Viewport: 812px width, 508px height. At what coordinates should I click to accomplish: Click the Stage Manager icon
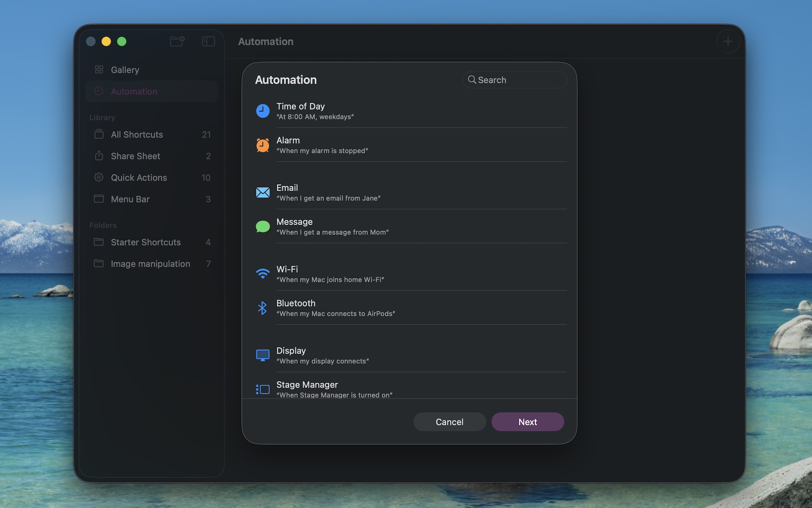coord(263,389)
